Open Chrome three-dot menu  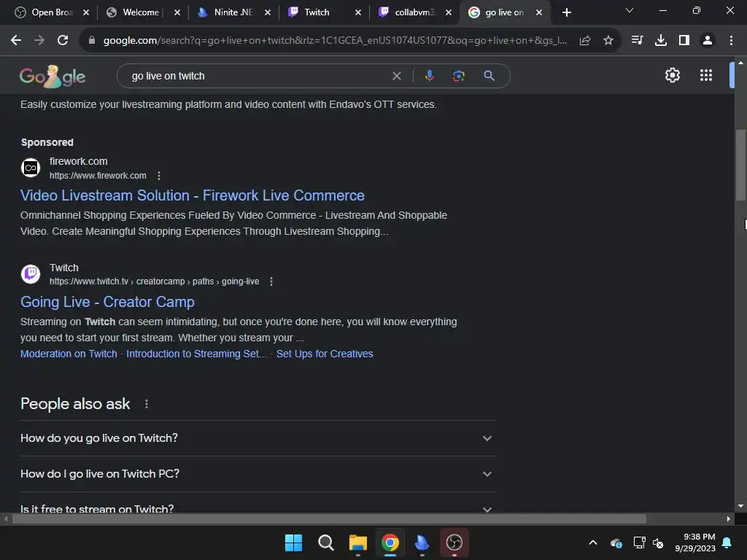click(731, 41)
